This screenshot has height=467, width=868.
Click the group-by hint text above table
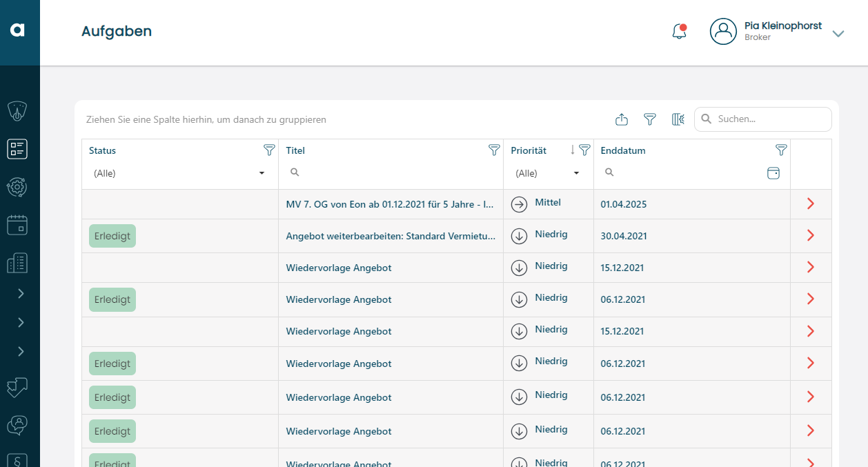click(206, 119)
